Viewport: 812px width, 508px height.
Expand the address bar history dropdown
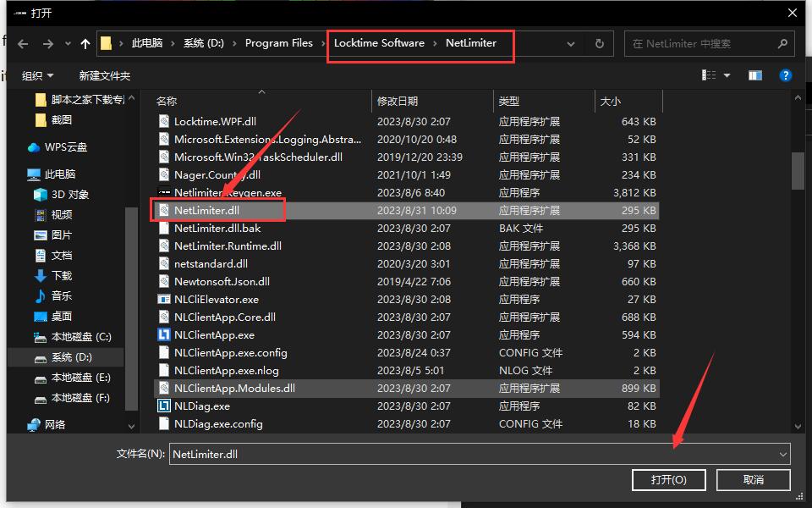(x=571, y=44)
